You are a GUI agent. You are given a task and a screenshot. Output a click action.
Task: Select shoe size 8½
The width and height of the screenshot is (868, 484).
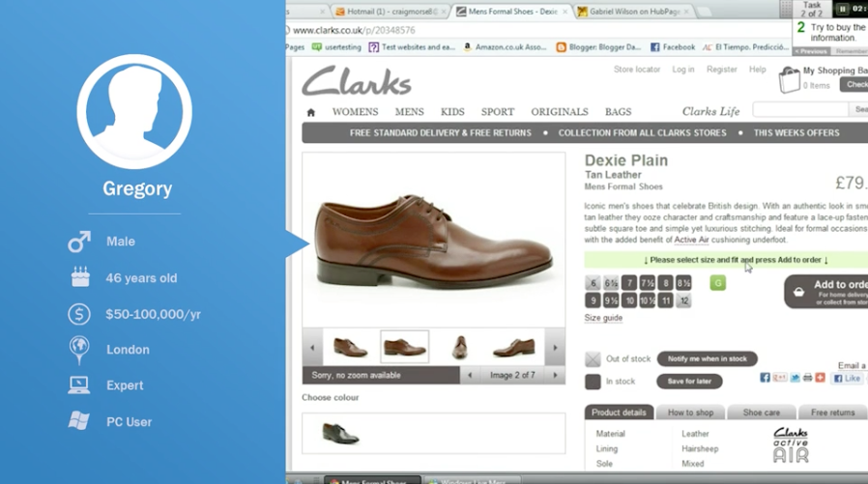(x=683, y=283)
